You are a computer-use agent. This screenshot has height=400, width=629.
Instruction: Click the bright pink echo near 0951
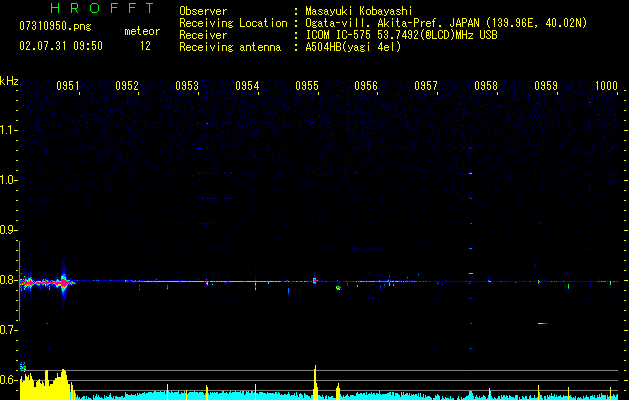(x=63, y=283)
